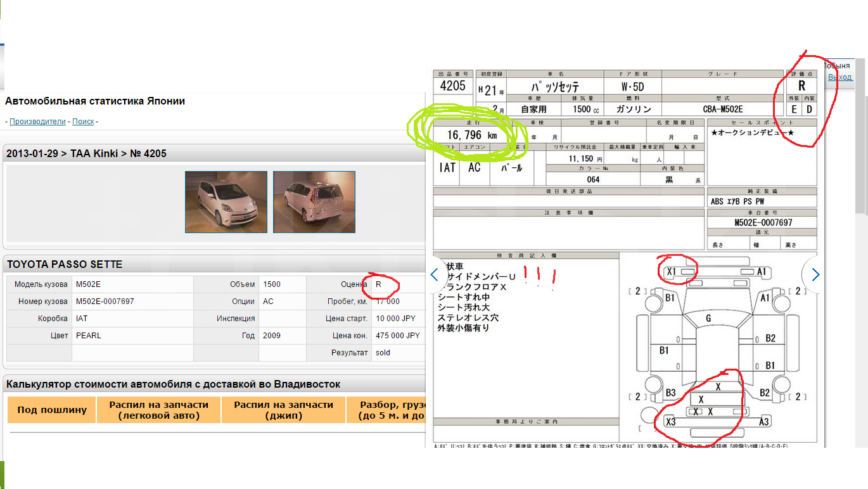Image resolution: width=868 pixels, height=489 pixels.
Task: Click the Калькулятор стоимости автомобиля heading
Action: (x=174, y=384)
